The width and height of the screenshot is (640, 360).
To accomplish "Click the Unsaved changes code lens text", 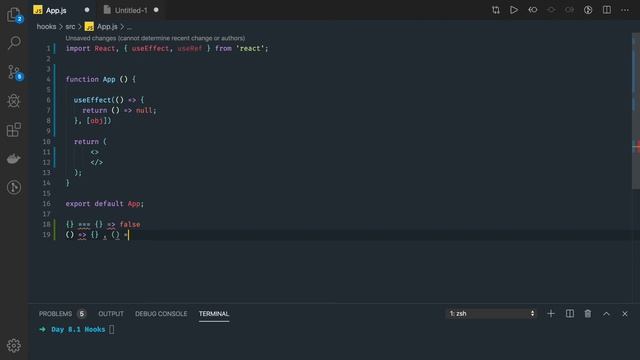I will [155, 38].
